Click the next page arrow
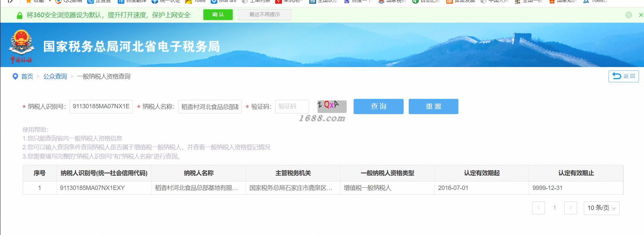Screen dimensions: 644x235 pyautogui.click(x=571, y=208)
